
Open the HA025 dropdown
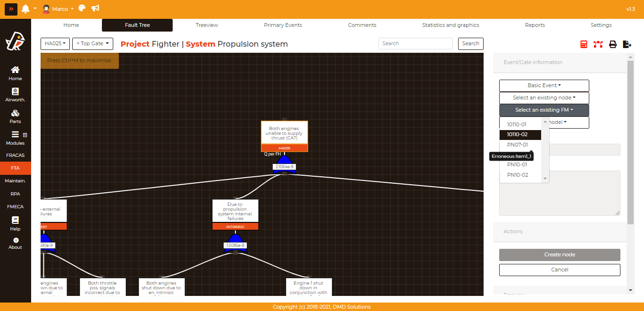click(55, 44)
